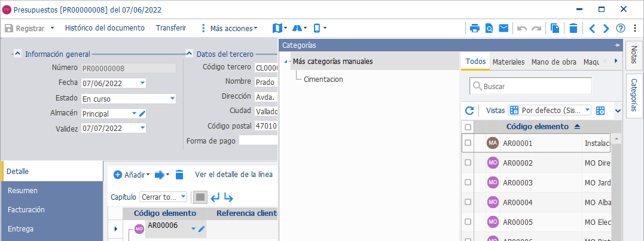
Task: Check the AR00004 row checkbox
Action: (x=468, y=202)
